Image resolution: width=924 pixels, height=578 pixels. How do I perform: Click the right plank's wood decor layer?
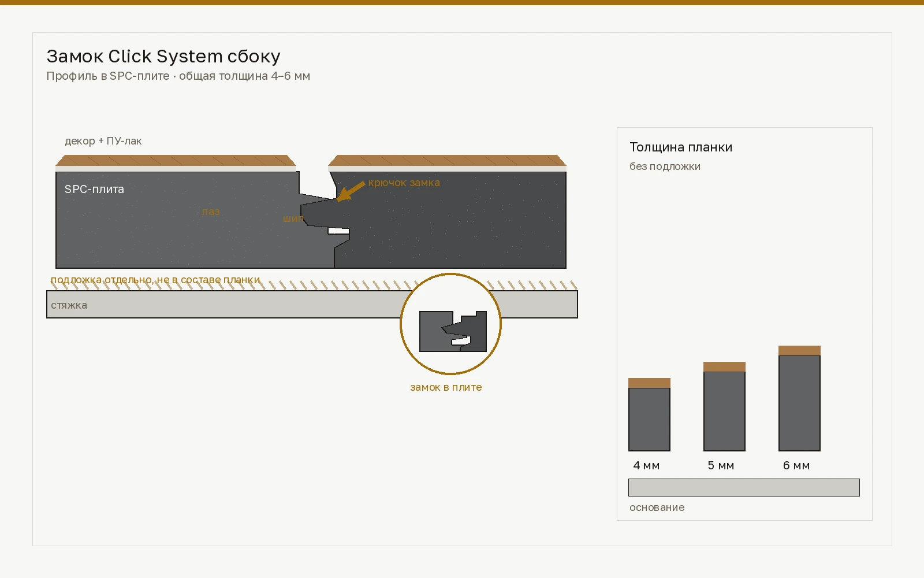448,160
